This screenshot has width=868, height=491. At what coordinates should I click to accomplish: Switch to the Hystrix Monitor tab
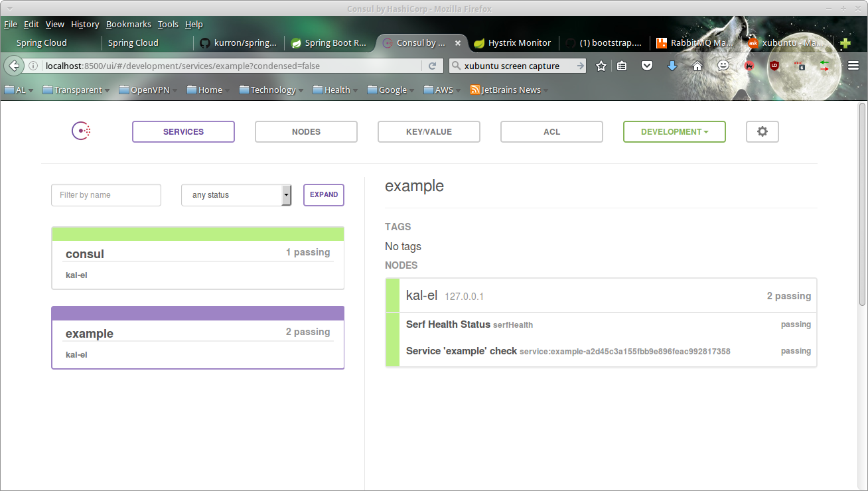513,43
